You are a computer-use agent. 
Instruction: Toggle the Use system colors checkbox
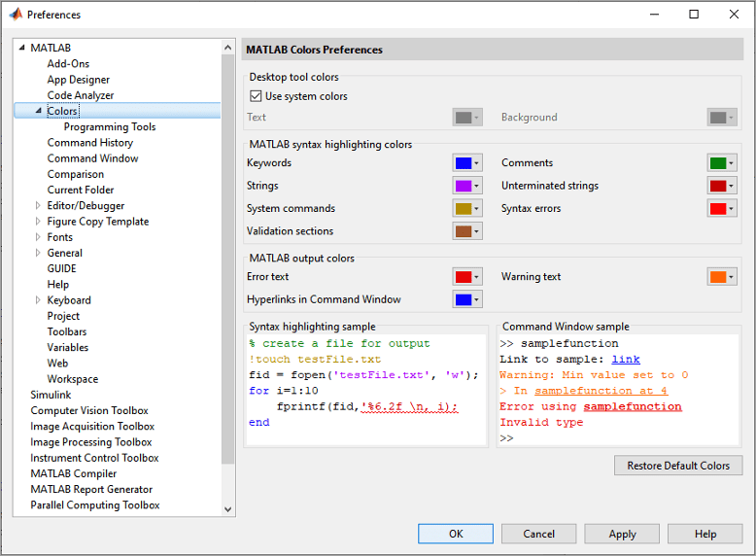coord(257,96)
